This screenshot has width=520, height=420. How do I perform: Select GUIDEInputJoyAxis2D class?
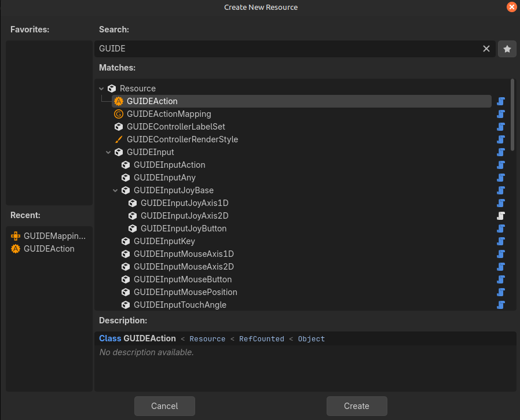(x=184, y=216)
